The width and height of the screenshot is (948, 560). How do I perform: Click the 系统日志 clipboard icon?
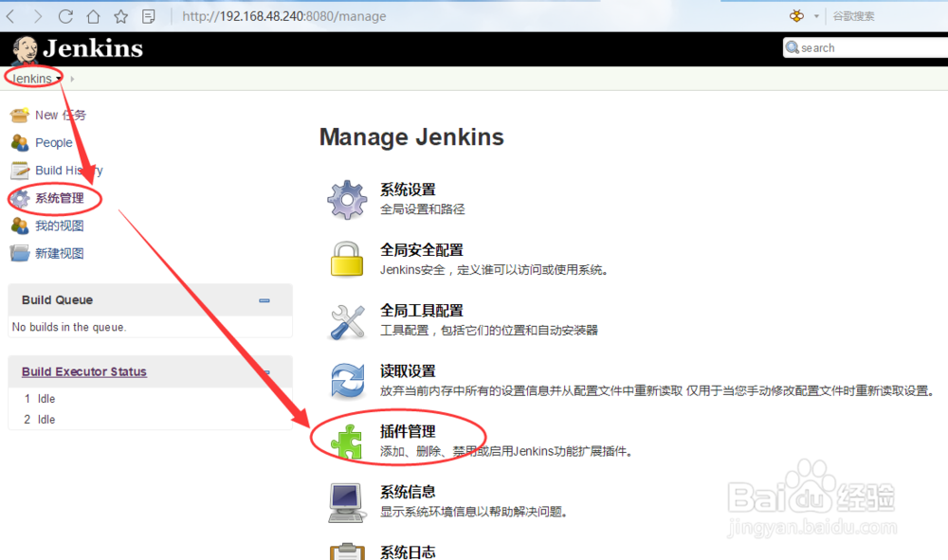coord(347,551)
